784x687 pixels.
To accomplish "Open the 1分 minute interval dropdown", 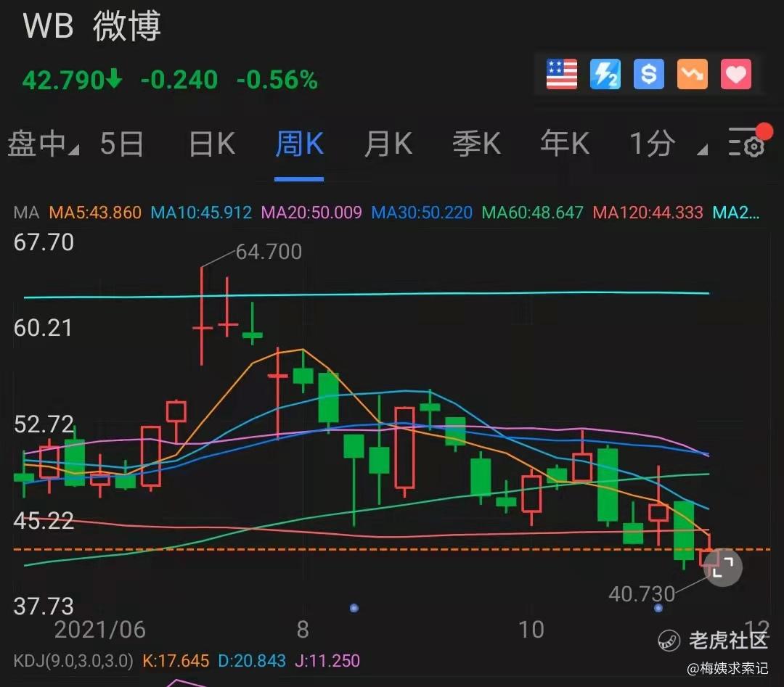I will [668, 144].
